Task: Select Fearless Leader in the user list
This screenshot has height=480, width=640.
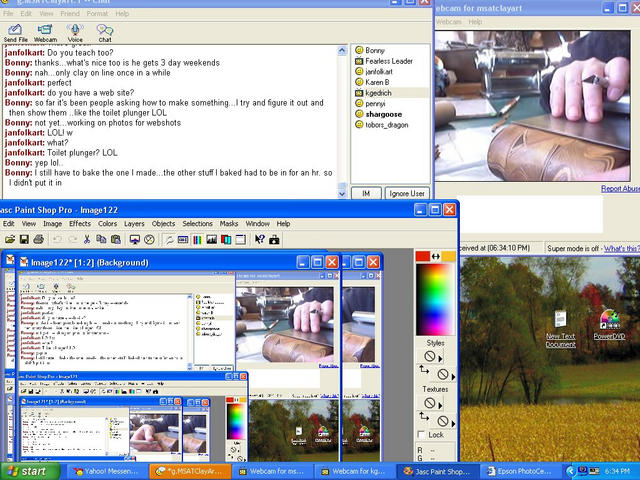Action: 389,61
